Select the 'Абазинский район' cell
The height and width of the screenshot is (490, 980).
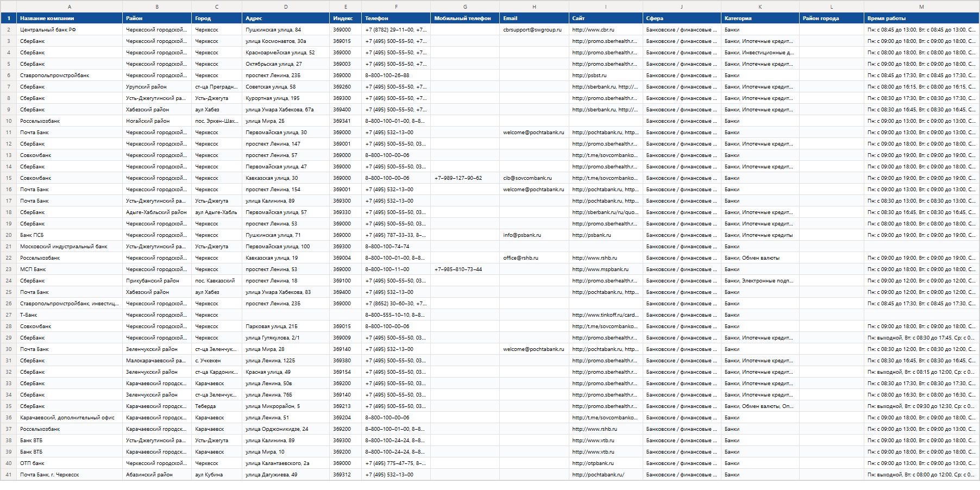[157, 475]
